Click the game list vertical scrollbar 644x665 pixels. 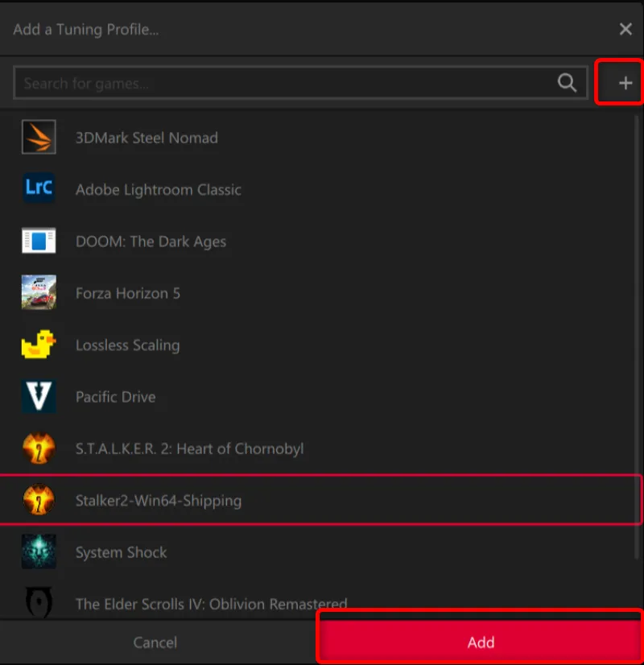(x=637, y=337)
